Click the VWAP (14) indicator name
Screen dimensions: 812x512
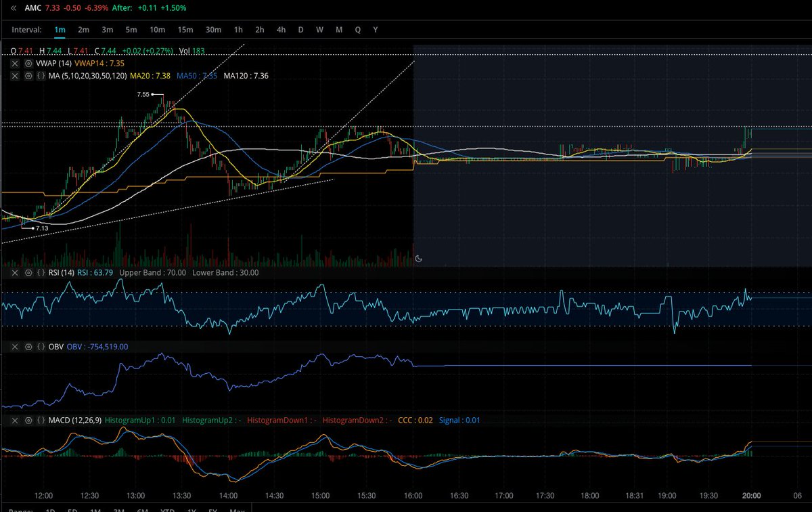[x=53, y=63]
